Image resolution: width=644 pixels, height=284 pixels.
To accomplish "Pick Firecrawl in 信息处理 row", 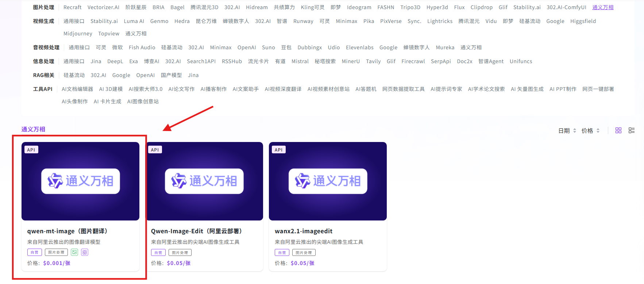I will click(x=413, y=61).
